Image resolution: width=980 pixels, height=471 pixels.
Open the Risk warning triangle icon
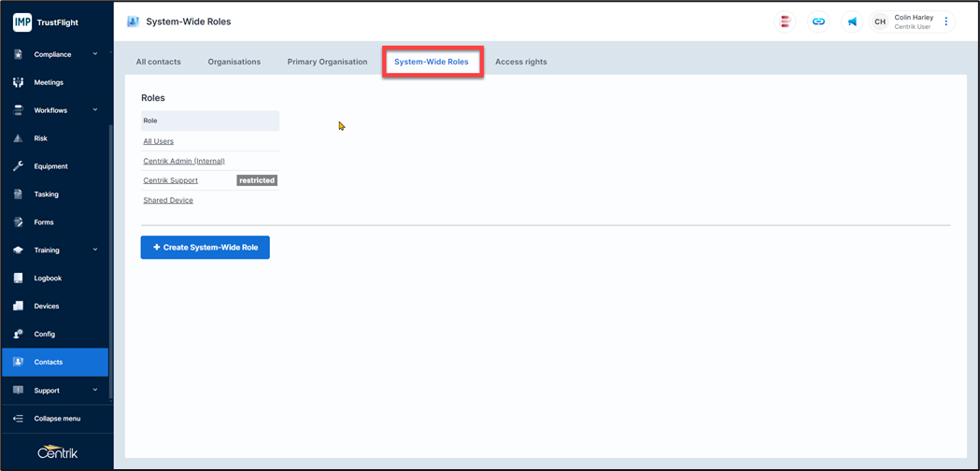pyautogui.click(x=18, y=138)
